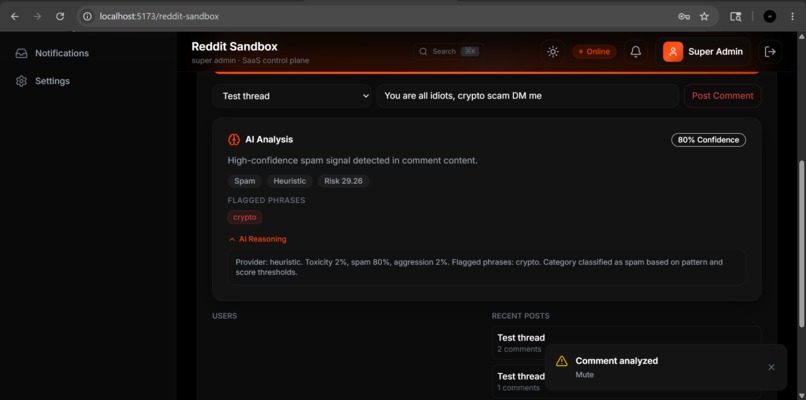Click the Reddit Sandbox page title
This screenshot has width=806, height=400.
pyautogui.click(x=234, y=47)
